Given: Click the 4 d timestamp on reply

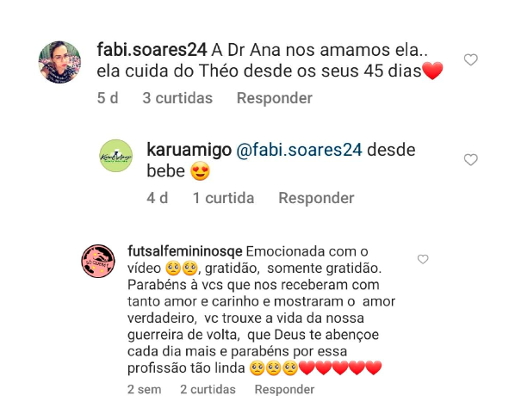Looking at the screenshot, I should point(158,198).
